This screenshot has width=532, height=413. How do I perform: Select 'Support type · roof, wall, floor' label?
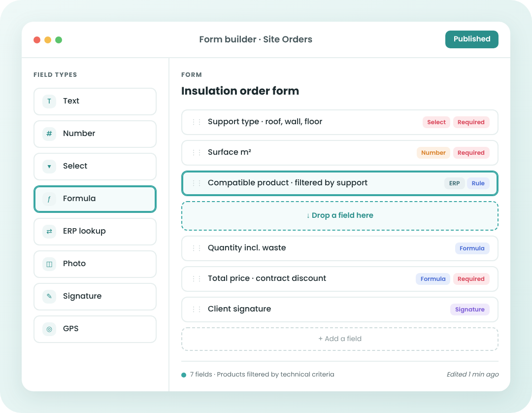265,122
